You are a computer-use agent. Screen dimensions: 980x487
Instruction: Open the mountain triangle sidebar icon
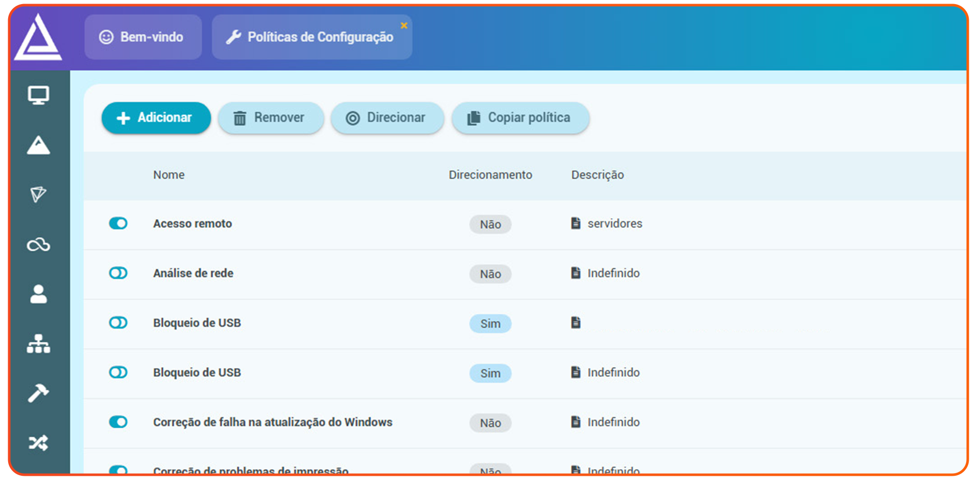coord(38,145)
